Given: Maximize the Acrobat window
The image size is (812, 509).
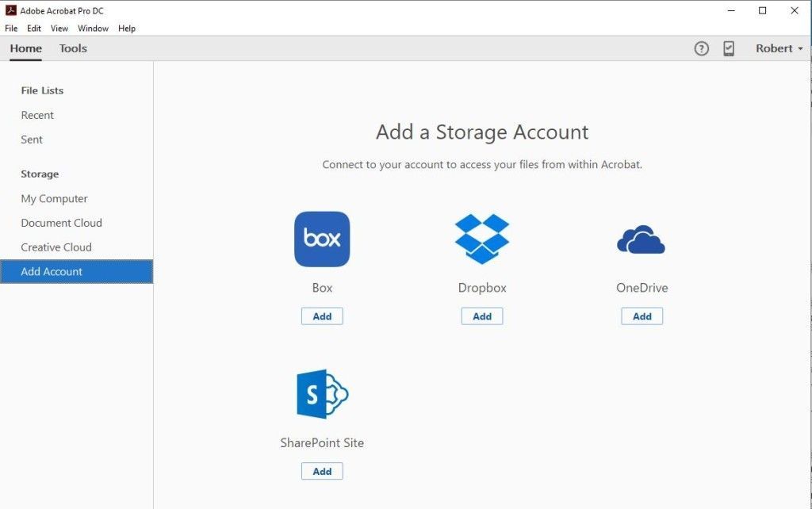Looking at the screenshot, I should point(762,10).
